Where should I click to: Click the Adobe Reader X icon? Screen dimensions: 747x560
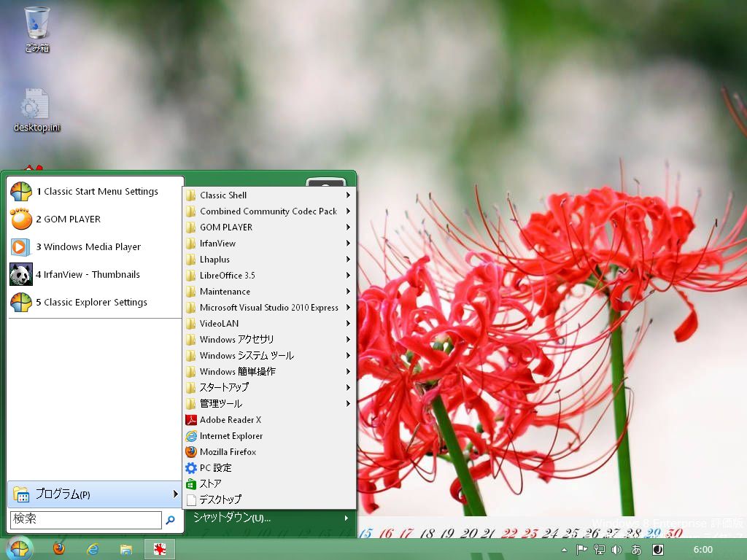point(191,420)
